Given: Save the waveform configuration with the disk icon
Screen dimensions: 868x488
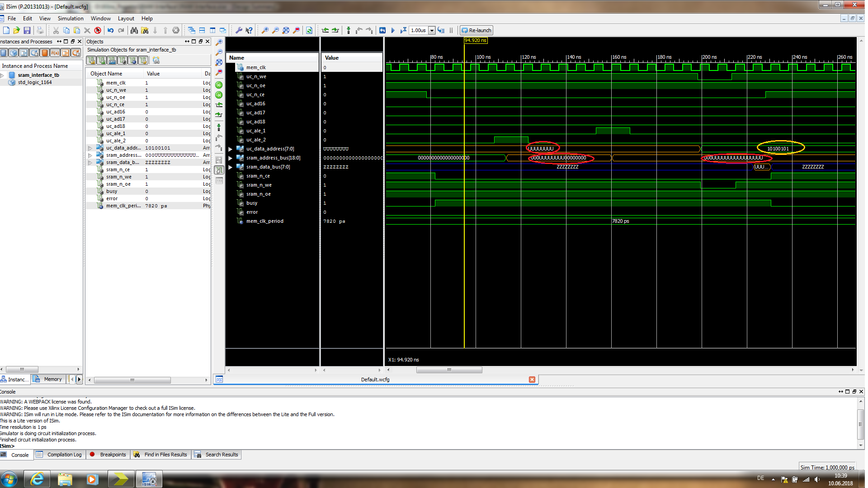Looking at the screenshot, I should [x=27, y=30].
